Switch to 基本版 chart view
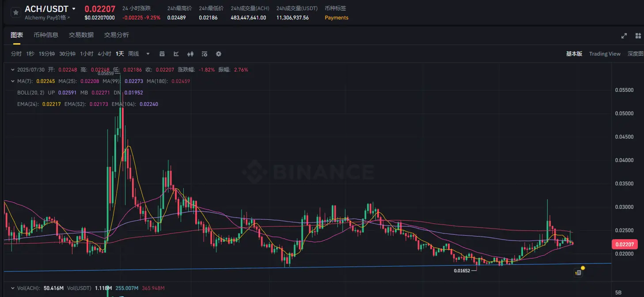 pos(574,54)
